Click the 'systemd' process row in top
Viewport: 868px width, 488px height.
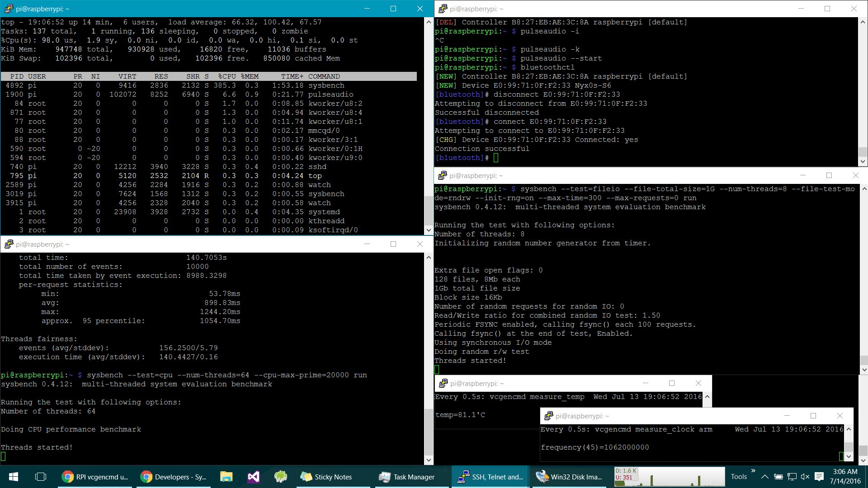coord(209,212)
